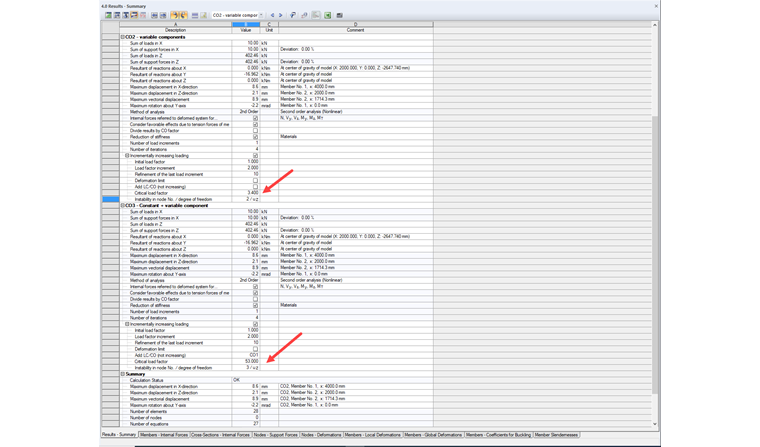Select CO3 critical load factor value 53.000
The image size is (760, 447).
coord(246,362)
